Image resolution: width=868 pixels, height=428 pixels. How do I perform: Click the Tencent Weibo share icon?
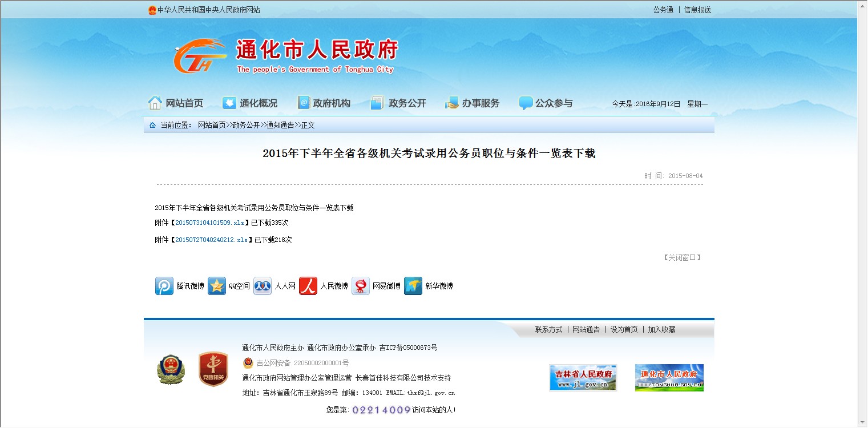164,286
